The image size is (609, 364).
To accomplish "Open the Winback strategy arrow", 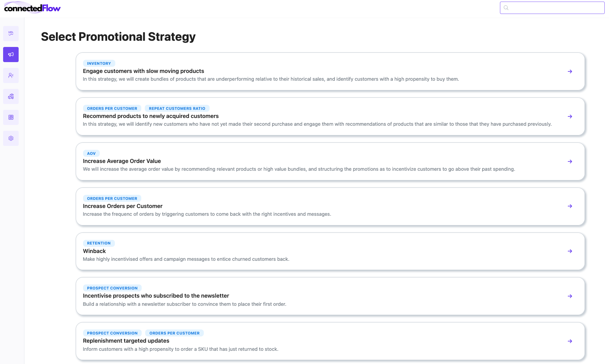I will coord(570,251).
